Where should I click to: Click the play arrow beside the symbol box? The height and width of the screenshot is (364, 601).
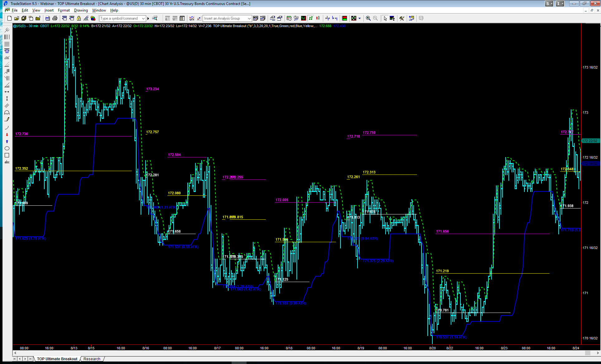pos(148,18)
